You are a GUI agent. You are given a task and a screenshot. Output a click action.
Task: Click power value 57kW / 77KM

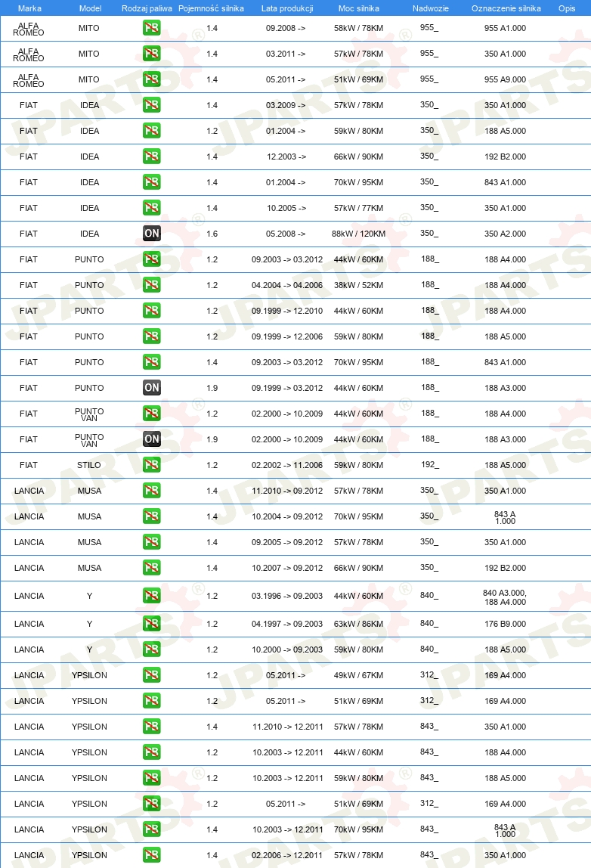358,208
